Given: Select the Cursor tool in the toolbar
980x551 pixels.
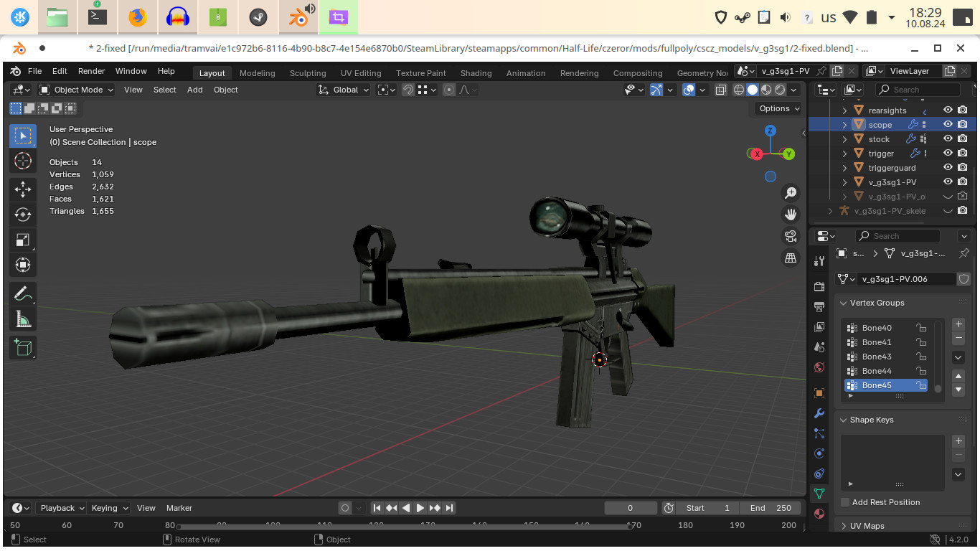Looking at the screenshot, I should 22,161.
